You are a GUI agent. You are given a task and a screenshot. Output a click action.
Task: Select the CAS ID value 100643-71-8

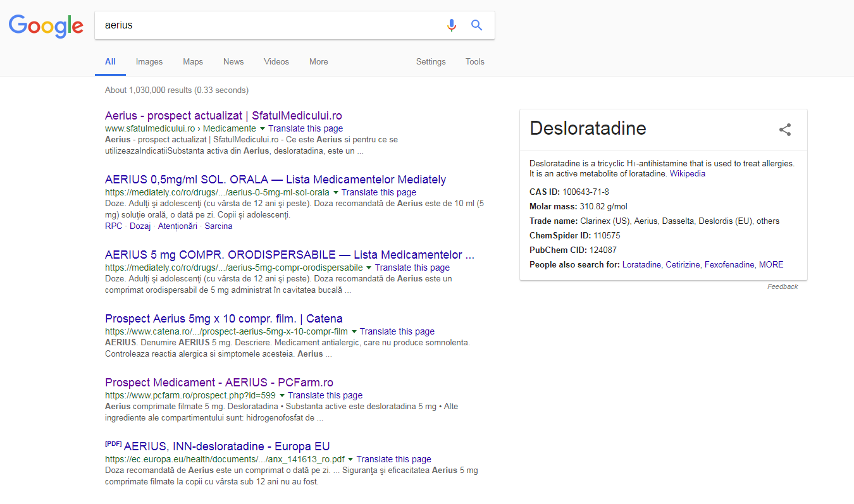point(586,192)
